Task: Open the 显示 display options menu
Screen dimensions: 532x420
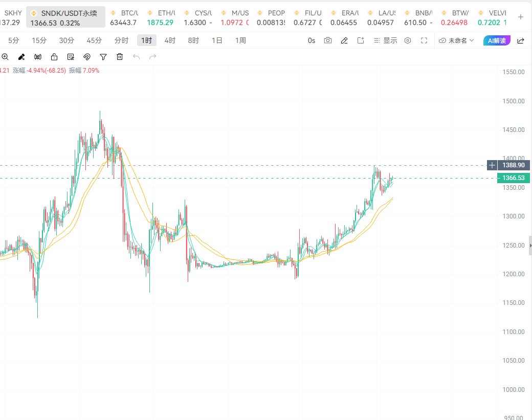Action: [x=385, y=40]
